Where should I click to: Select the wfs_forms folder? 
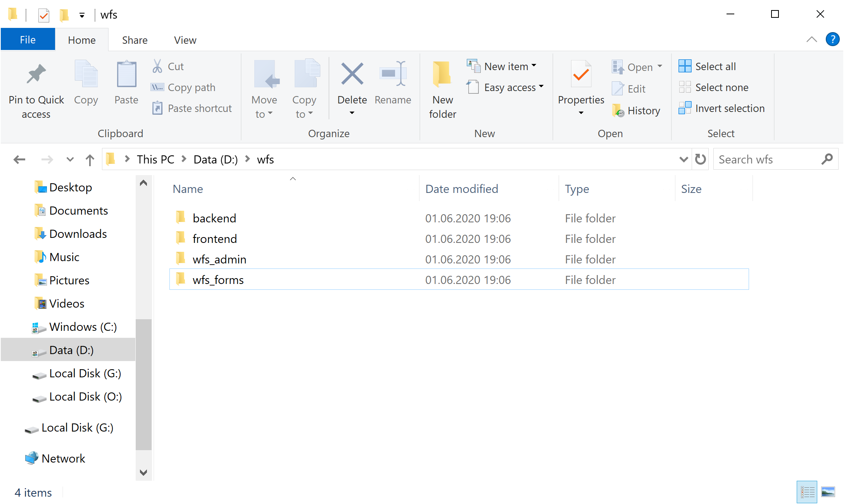coord(459,279)
